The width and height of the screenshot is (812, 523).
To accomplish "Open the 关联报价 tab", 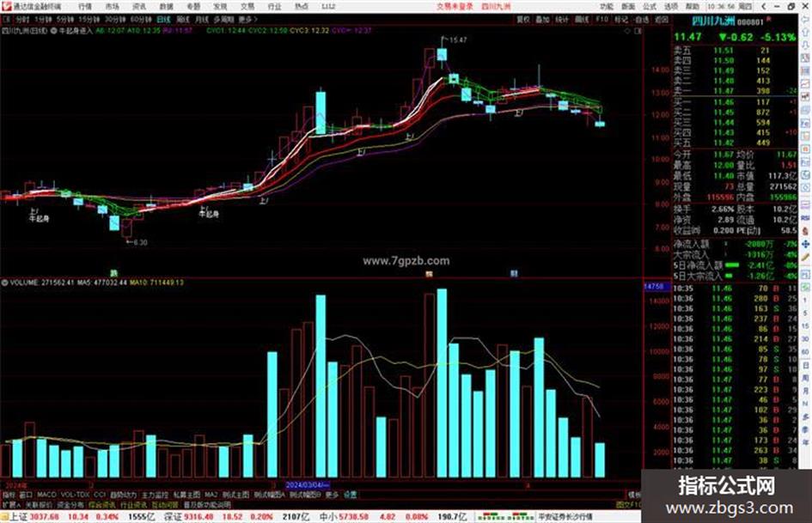I will [39, 505].
